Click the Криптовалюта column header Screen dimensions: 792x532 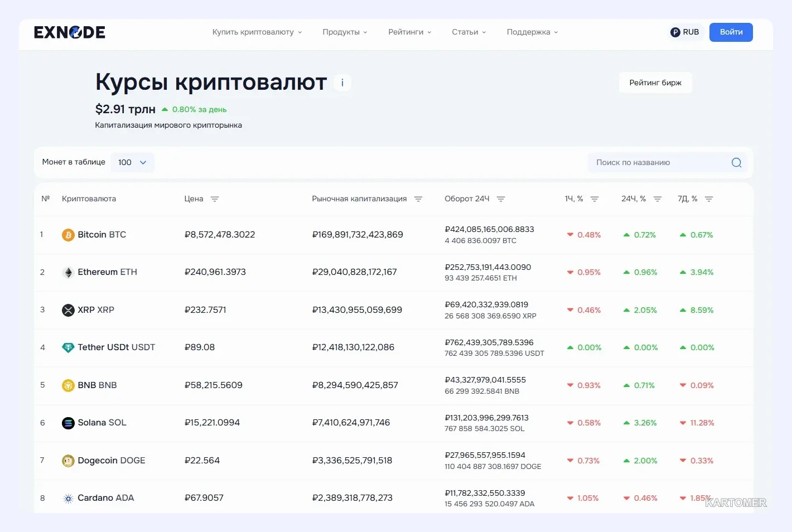point(89,199)
